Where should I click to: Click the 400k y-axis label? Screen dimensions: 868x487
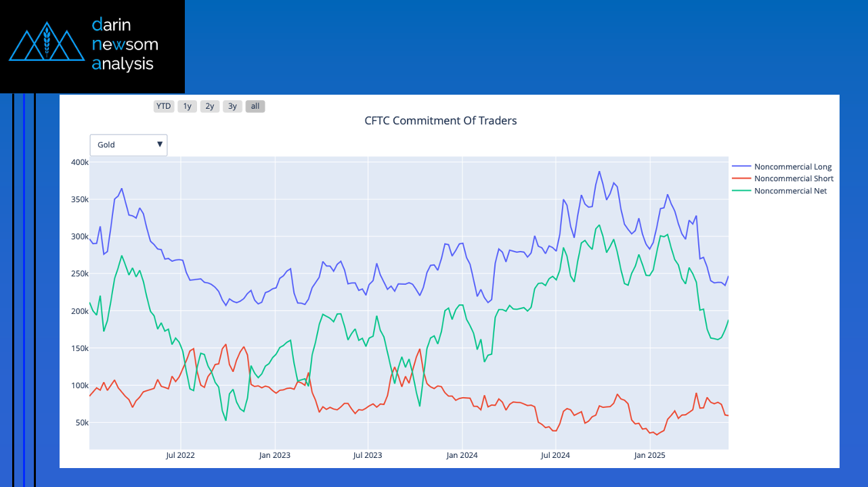[x=79, y=162]
